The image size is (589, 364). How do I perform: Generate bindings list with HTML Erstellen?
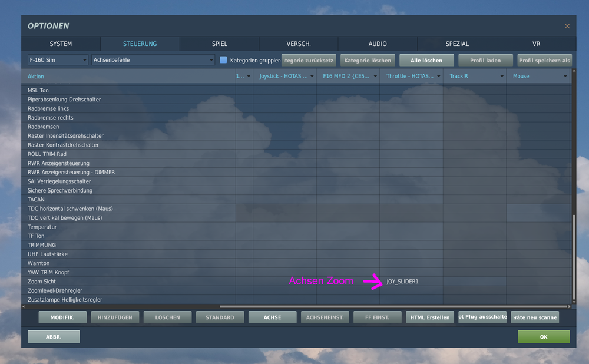click(429, 317)
